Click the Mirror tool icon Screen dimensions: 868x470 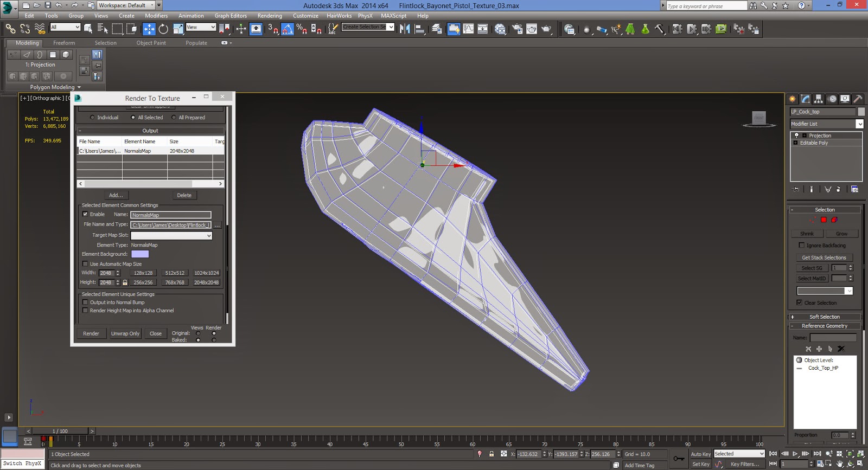tap(405, 29)
